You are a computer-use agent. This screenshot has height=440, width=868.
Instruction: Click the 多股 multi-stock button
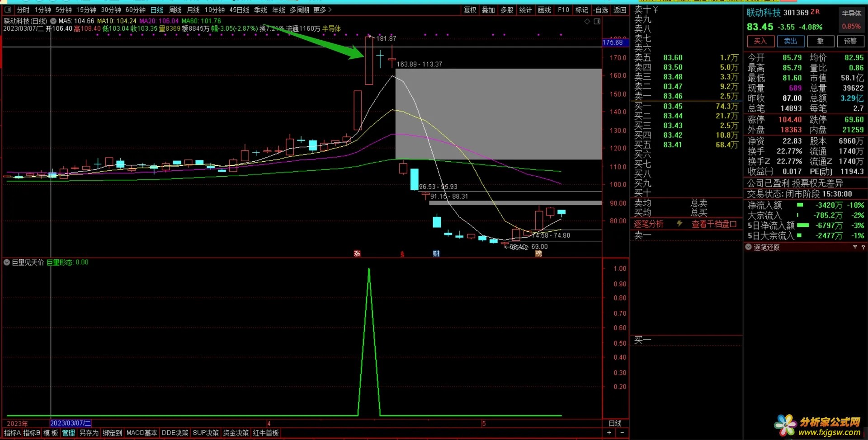point(507,10)
